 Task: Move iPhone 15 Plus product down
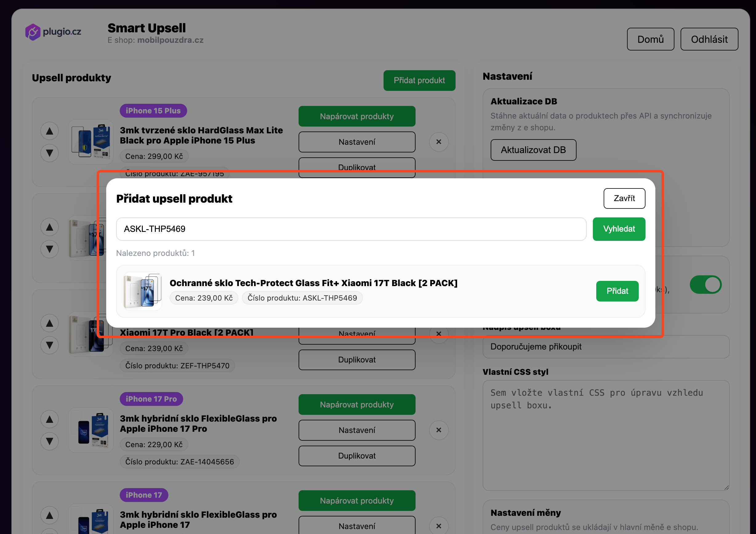49,153
